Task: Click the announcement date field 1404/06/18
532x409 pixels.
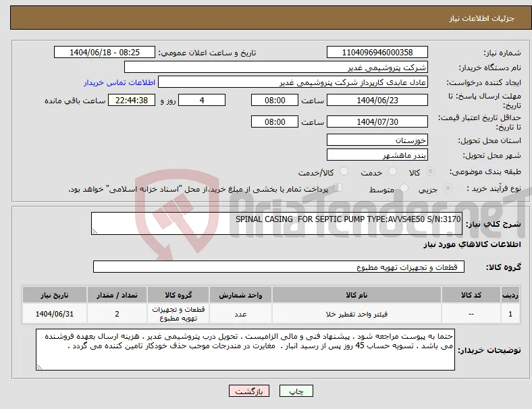Action: click(105, 52)
